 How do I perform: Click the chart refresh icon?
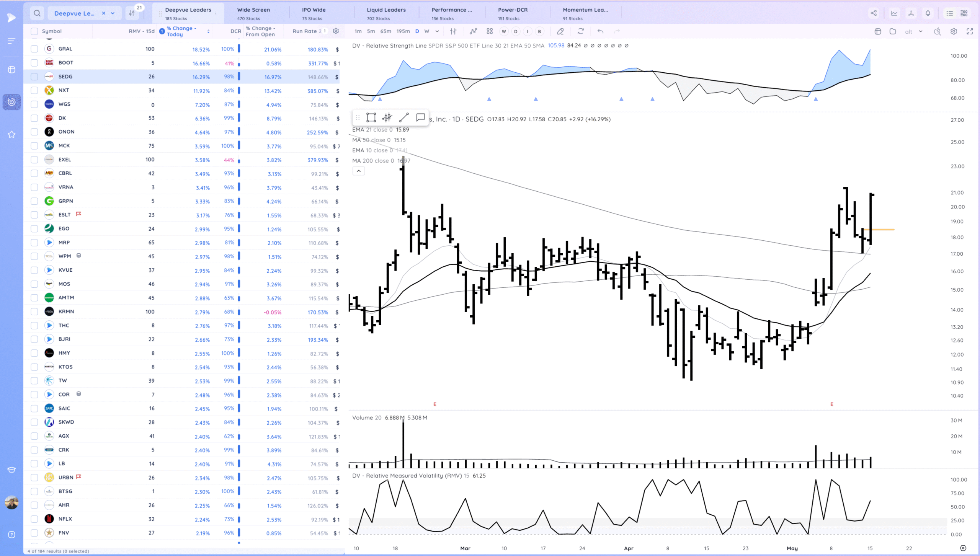click(581, 31)
